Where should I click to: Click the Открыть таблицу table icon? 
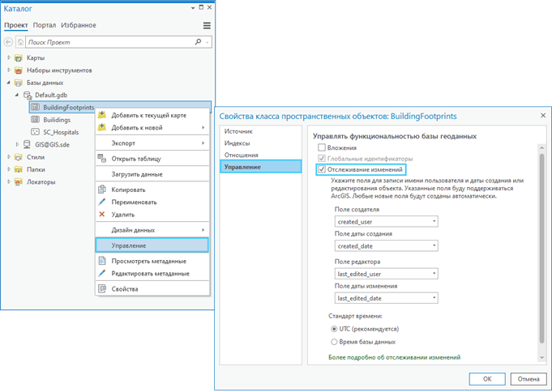pos(102,159)
